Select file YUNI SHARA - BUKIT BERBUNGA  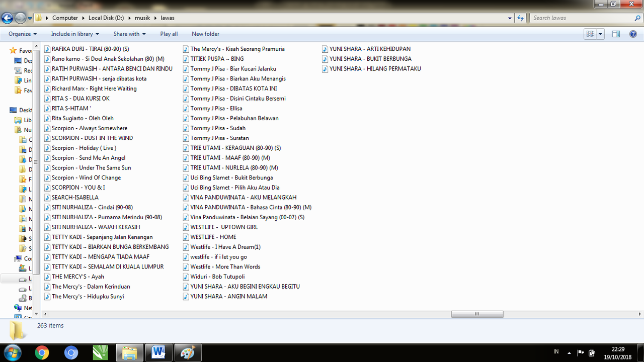(370, 59)
